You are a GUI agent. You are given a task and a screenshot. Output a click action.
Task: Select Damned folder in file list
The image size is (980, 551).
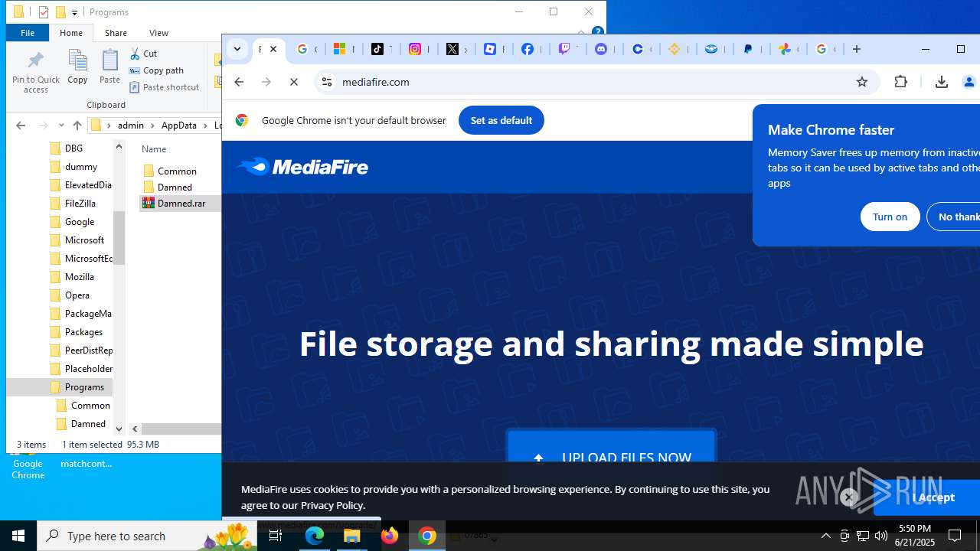pyautogui.click(x=175, y=187)
